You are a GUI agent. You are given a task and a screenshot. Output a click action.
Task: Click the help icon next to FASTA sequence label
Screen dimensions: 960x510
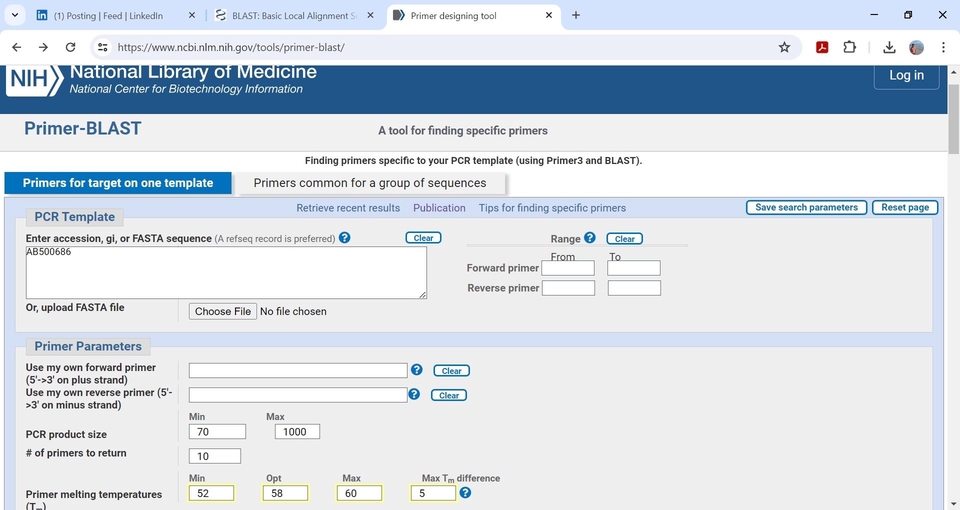click(345, 238)
